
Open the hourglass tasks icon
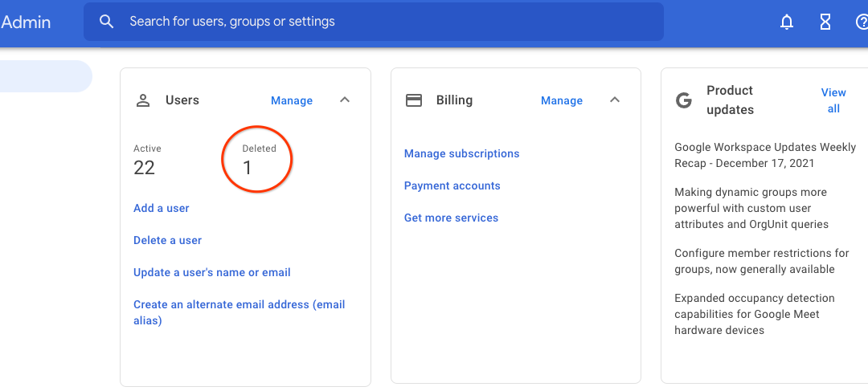(825, 22)
